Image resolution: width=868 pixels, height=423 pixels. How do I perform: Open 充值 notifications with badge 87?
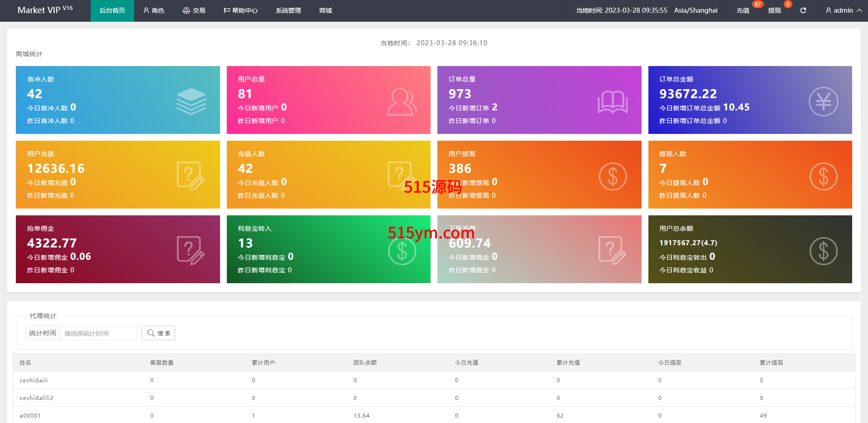click(x=743, y=10)
